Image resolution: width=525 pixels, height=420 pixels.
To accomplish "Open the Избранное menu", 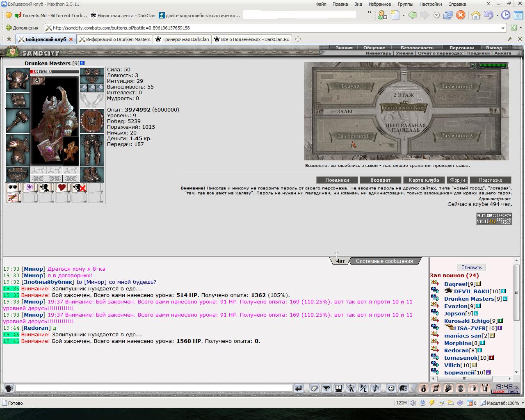I will click(x=379, y=4).
